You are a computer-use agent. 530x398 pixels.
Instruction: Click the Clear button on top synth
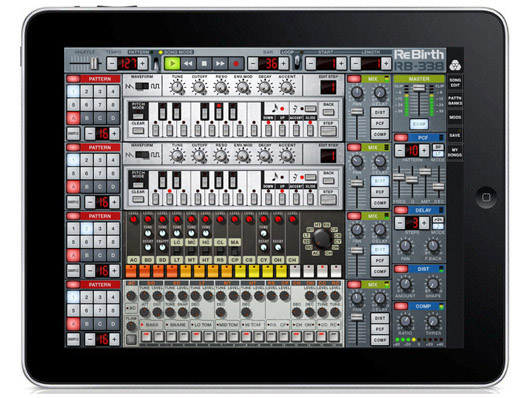pos(138,130)
